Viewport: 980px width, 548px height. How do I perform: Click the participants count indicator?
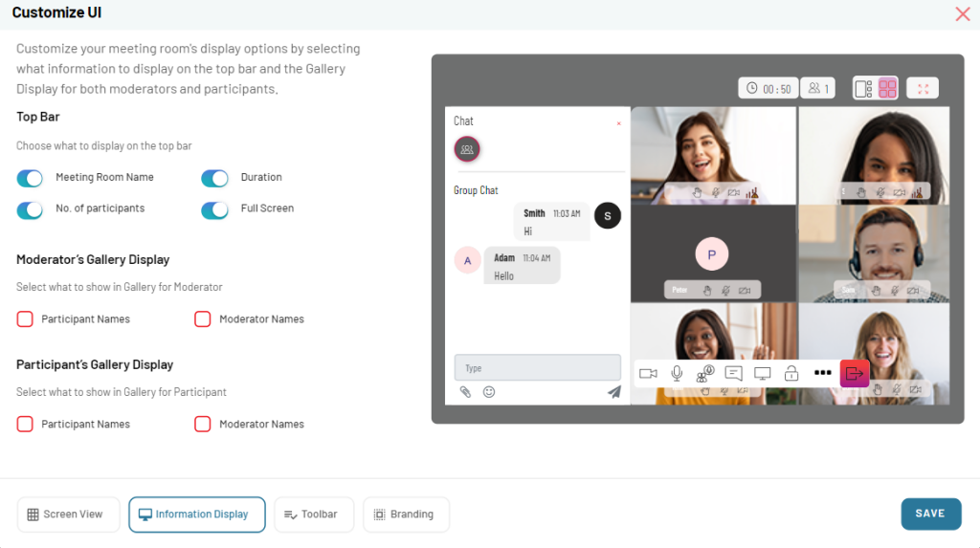[x=818, y=88]
